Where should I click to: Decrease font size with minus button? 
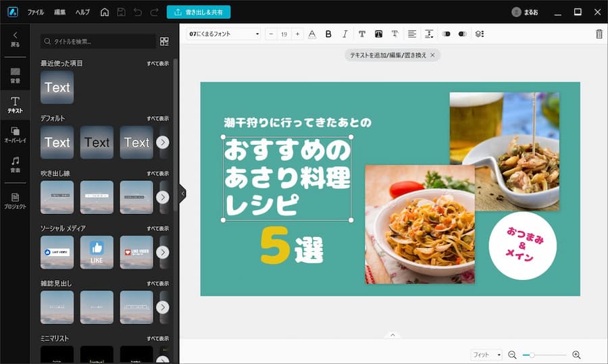(x=271, y=34)
